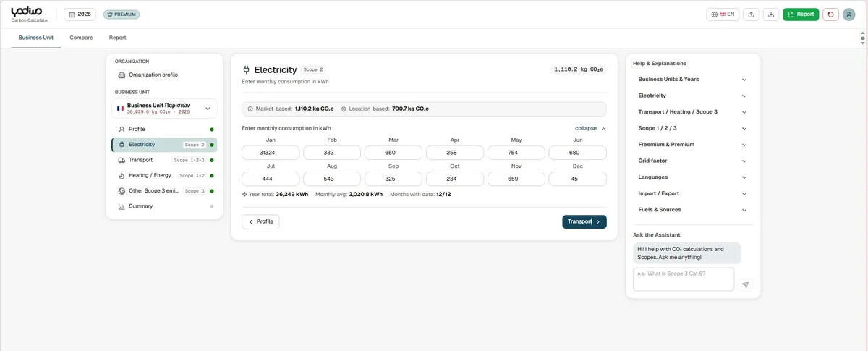Screen dimensions: 868x351
Task: Select the Electricity sidebar item
Action: 164,145
